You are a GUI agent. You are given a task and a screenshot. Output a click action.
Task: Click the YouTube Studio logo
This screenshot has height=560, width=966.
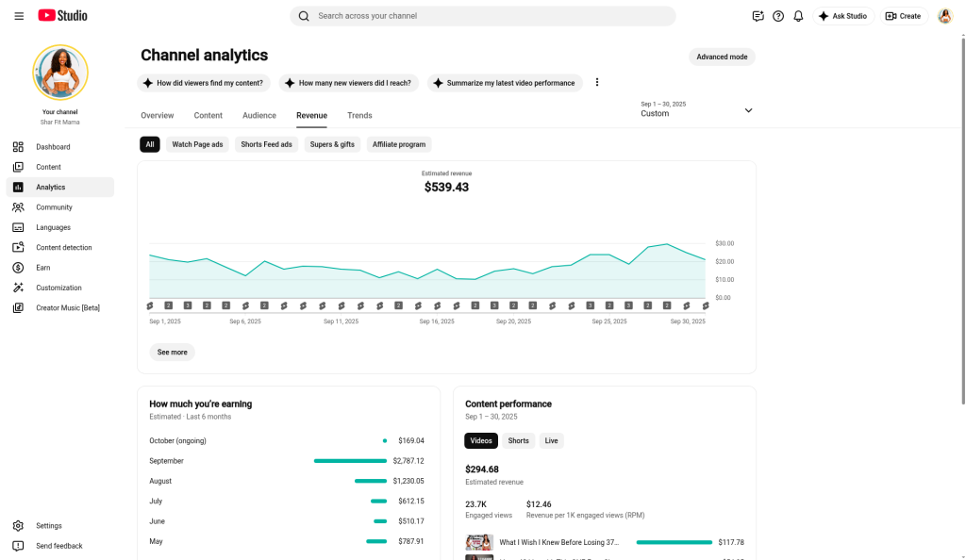63,16
